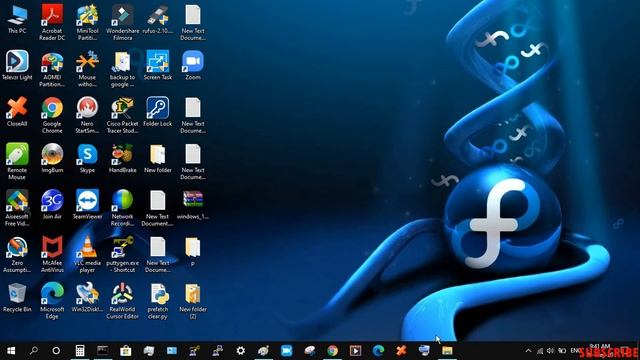This screenshot has height=360, width=640.
Task: Select the VLC media player shortcut
Action: (87, 255)
